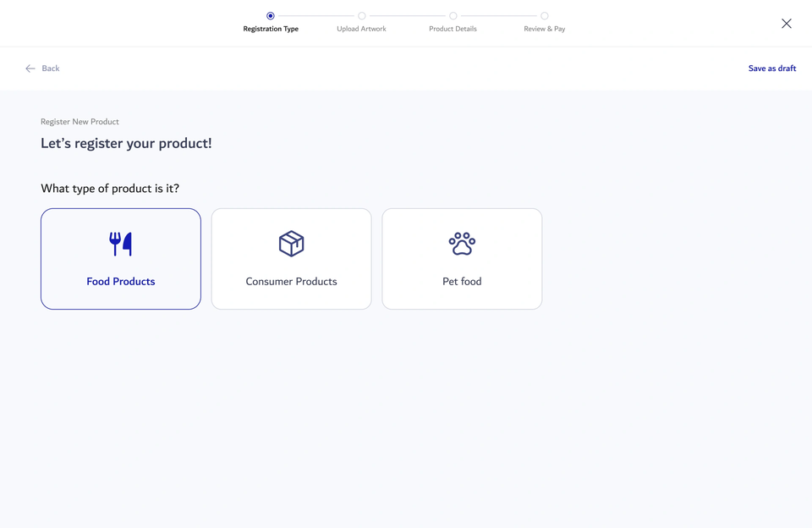
Task: Click the box package icon
Action: pos(291,244)
